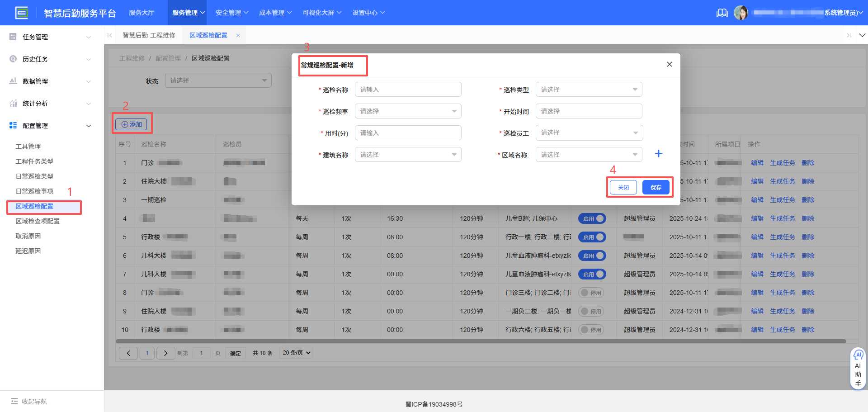The height and width of the screenshot is (412, 868).
Task: Click the hamburger logo icon top-left
Action: click(x=21, y=13)
